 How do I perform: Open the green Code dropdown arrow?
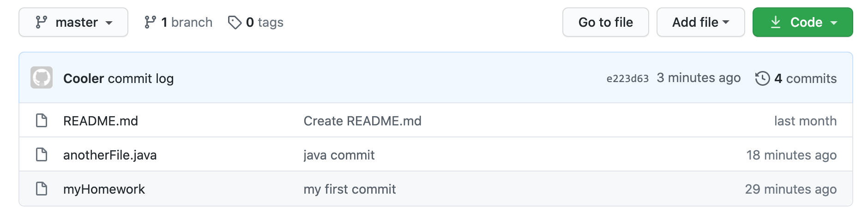point(834,23)
